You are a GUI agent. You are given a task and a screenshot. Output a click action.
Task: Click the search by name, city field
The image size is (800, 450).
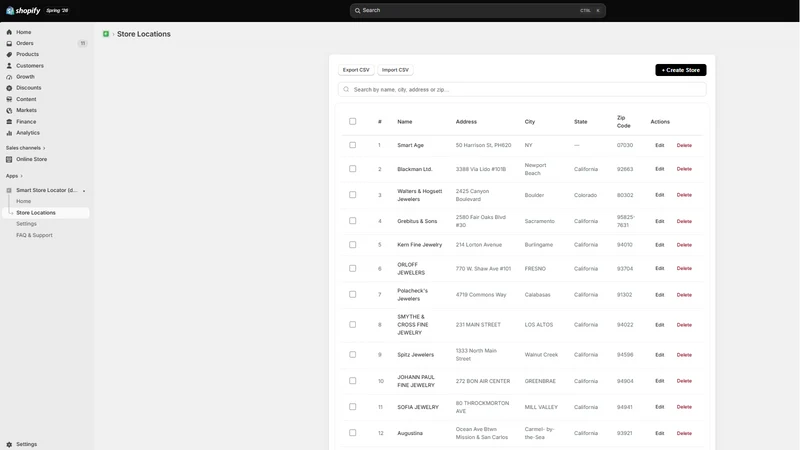522,89
